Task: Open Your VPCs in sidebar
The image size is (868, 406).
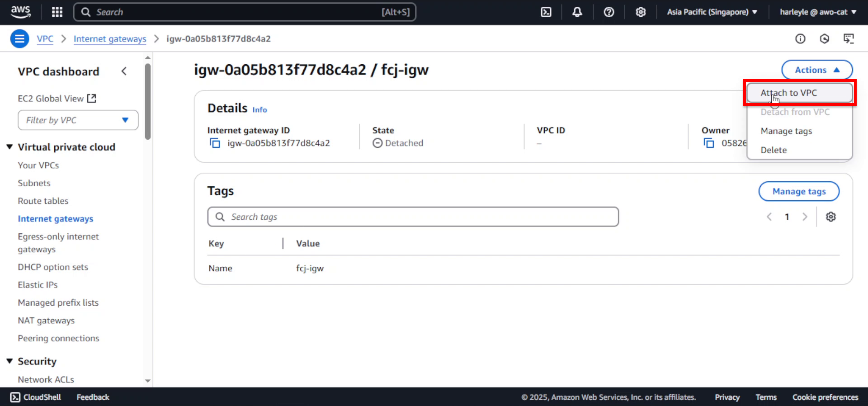Action: coord(38,165)
